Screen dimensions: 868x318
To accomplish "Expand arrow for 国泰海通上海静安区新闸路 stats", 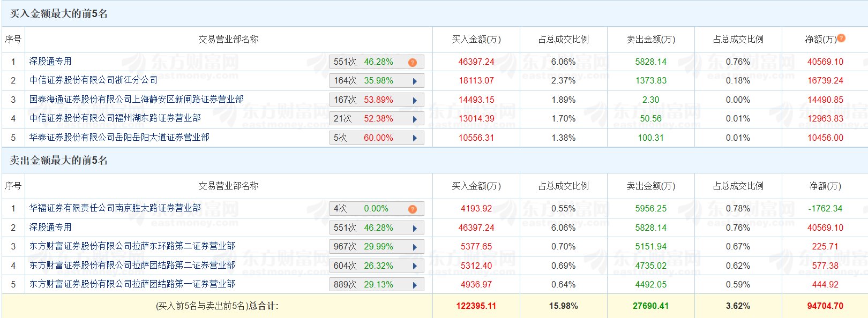I will coord(415,100).
